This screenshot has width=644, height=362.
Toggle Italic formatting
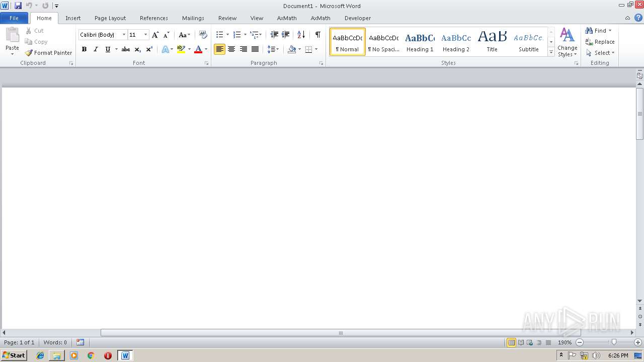point(96,49)
